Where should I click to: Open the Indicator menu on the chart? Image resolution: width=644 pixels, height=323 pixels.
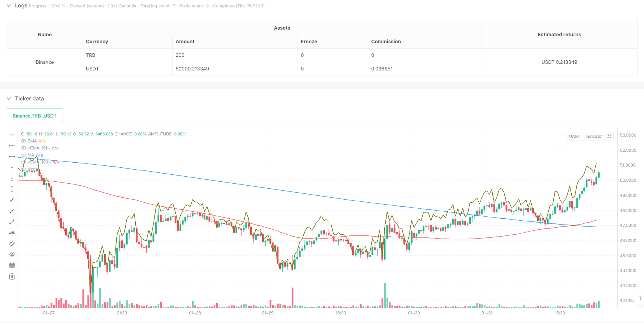(x=594, y=137)
